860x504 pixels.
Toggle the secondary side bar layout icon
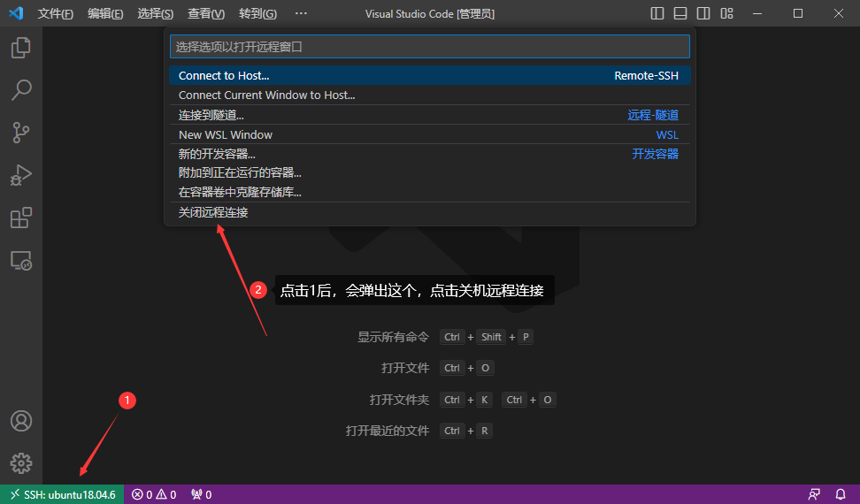click(x=703, y=13)
